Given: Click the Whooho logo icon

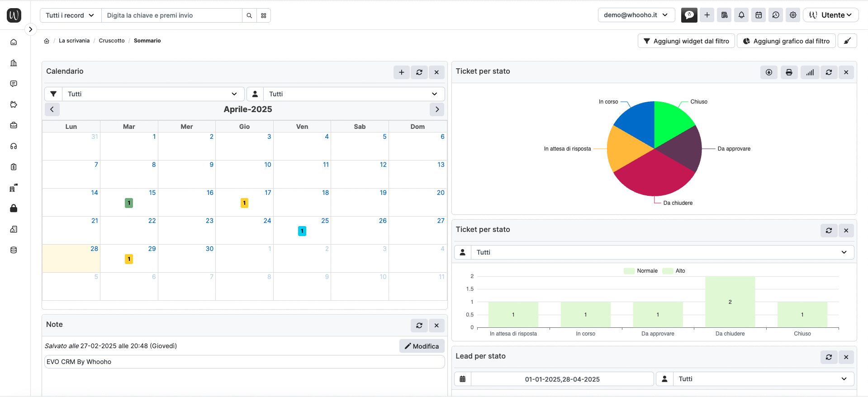Looking at the screenshot, I should [14, 15].
